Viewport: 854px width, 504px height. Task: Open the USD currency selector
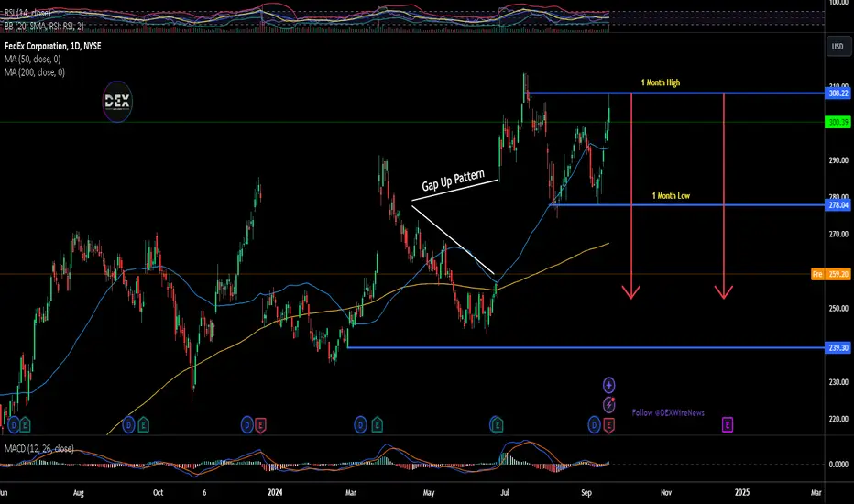pos(838,47)
